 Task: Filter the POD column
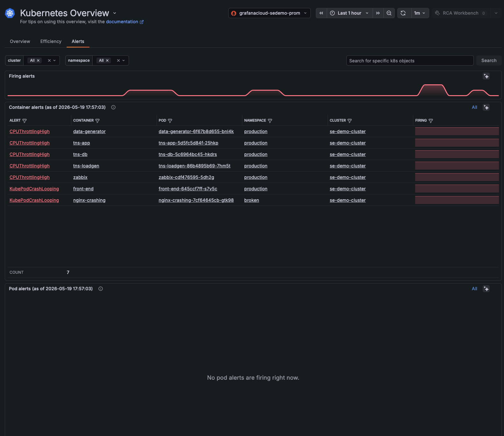coord(170,121)
